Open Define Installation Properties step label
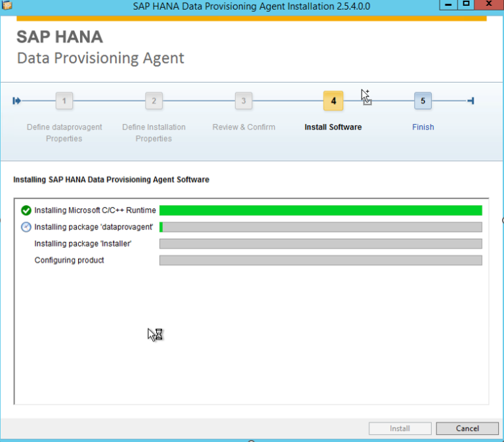 (x=154, y=132)
